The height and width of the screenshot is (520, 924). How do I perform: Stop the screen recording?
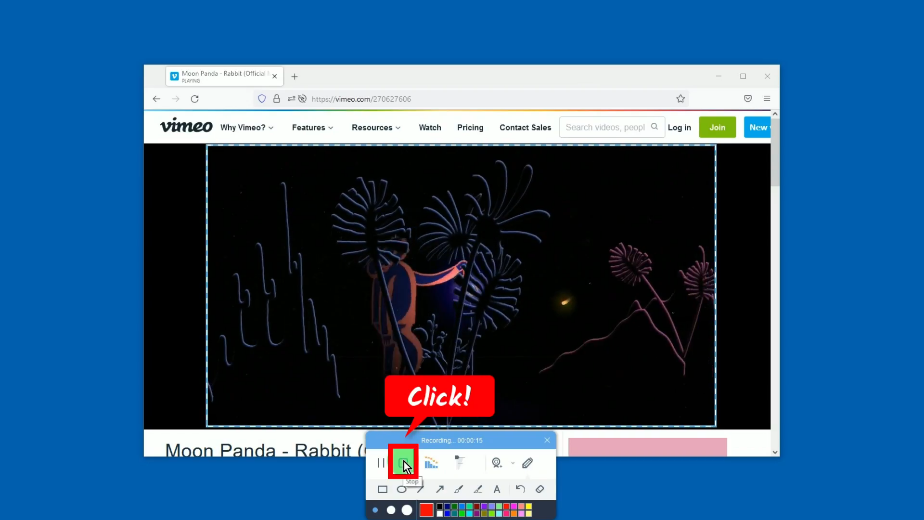404,462
